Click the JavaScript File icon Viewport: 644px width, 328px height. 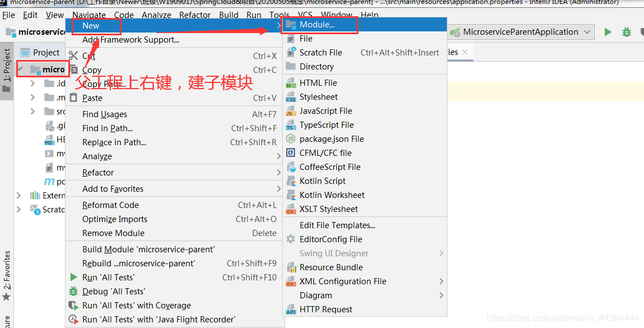click(x=291, y=111)
